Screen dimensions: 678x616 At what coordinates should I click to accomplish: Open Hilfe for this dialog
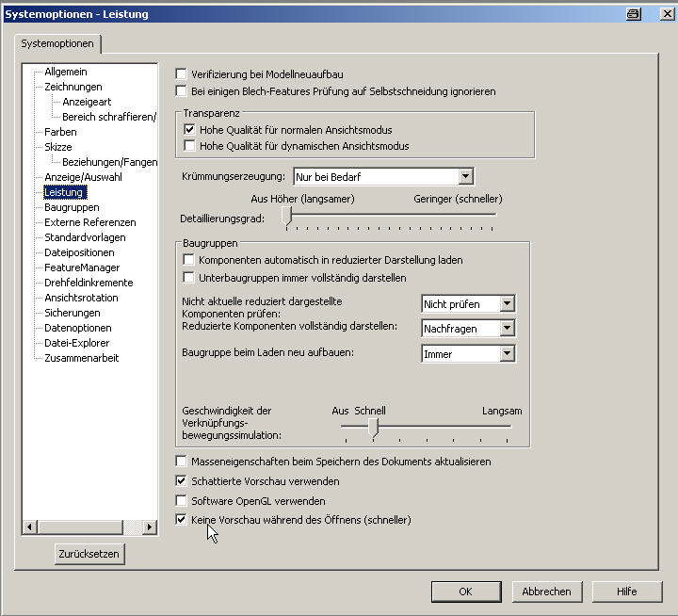[x=627, y=592]
